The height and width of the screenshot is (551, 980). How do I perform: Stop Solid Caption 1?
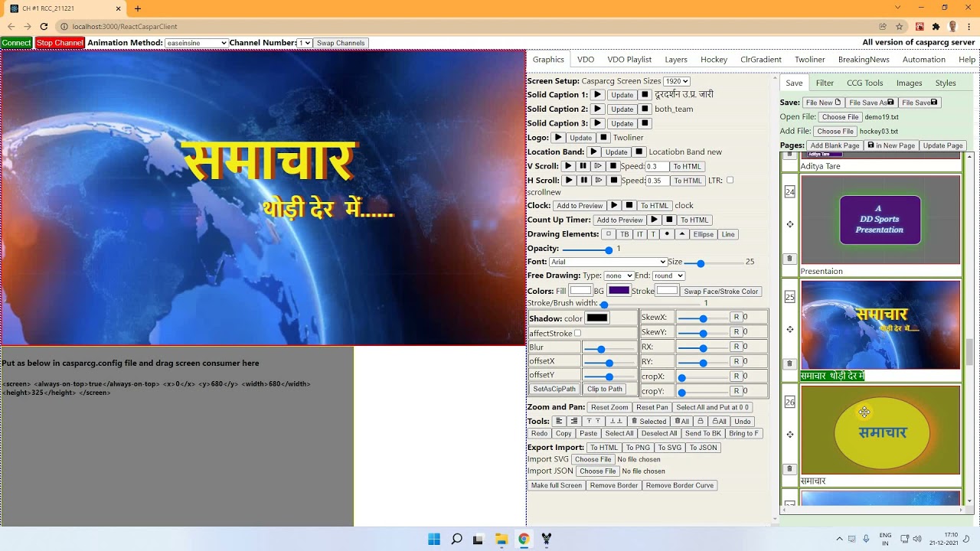pos(645,95)
